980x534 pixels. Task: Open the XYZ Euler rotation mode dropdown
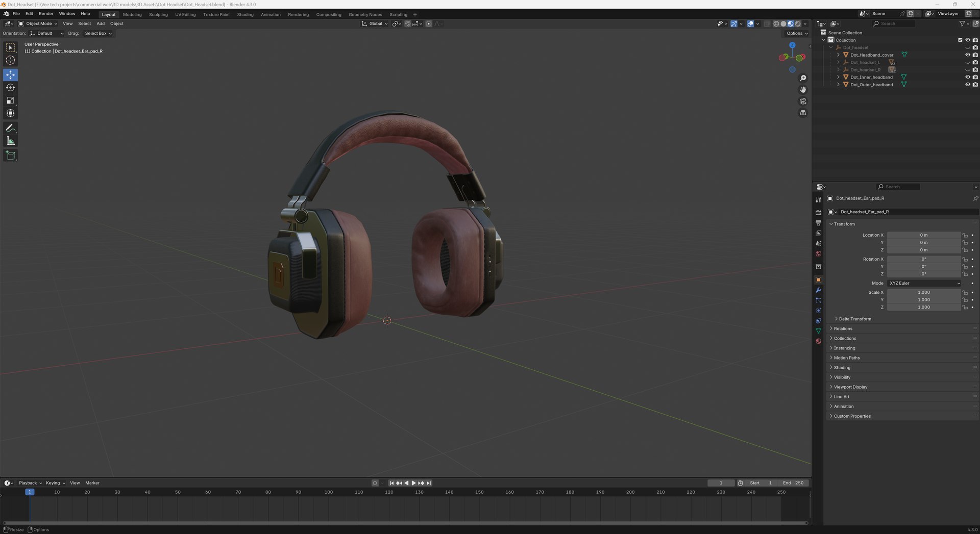(924, 284)
